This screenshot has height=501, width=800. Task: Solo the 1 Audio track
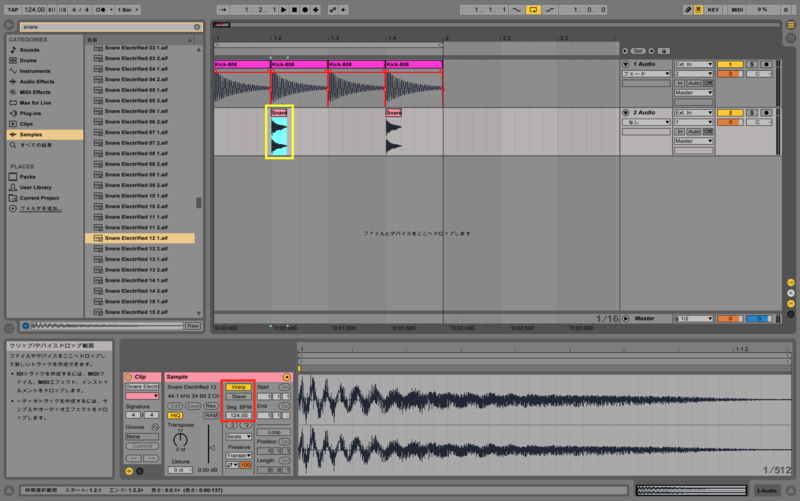tap(752, 64)
